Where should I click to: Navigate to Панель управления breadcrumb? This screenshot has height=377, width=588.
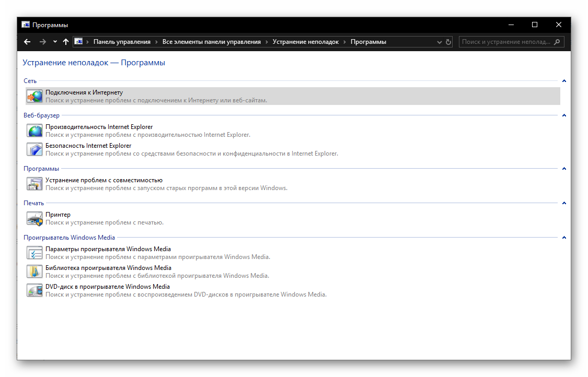click(x=122, y=42)
